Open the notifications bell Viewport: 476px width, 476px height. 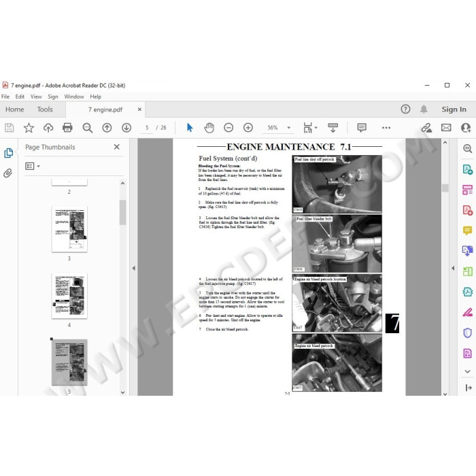tap(424, 109)
